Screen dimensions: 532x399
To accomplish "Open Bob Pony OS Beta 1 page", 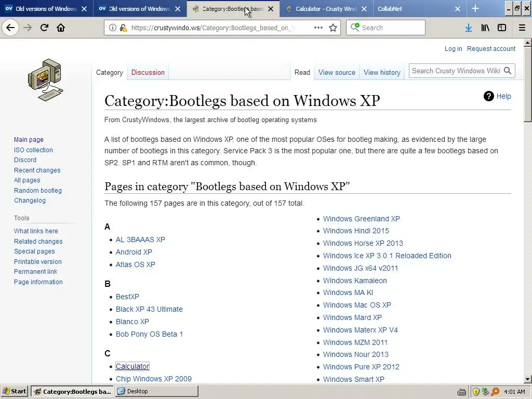I will point(149,334).
